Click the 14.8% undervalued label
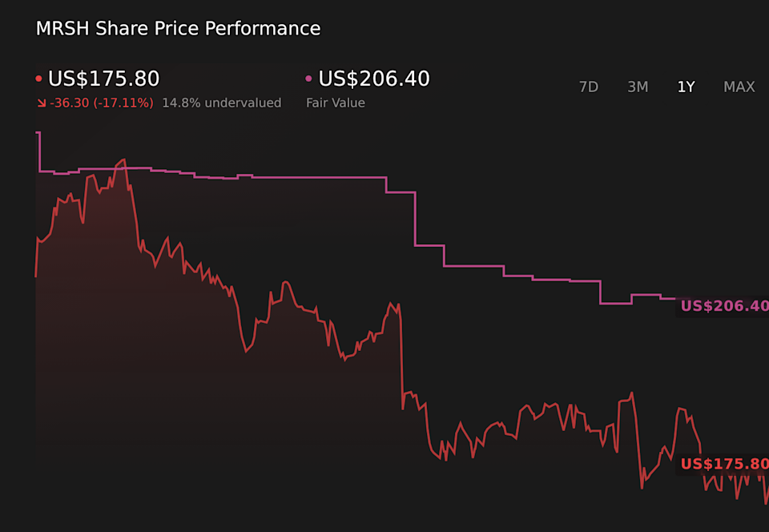The width and height of the screenshot is (769, 532). click(222, 103)
